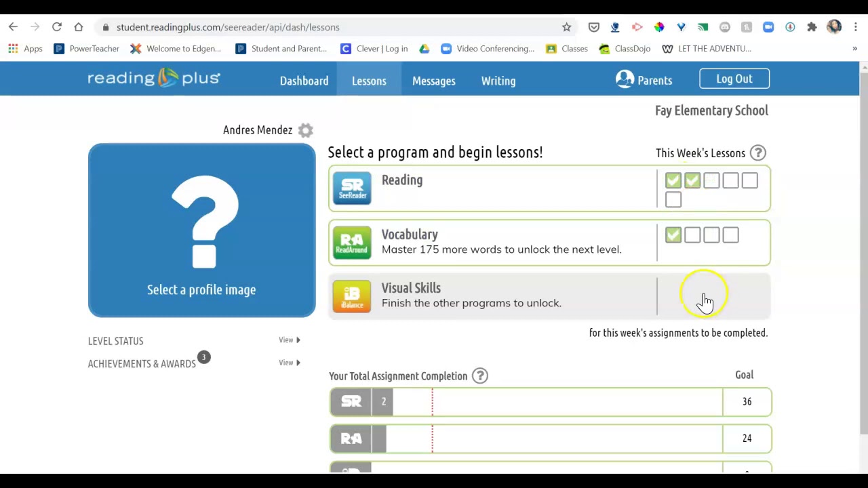Screen dimensions: 868x488
Task: Open the Extensions puzzle piece menu
Action: pyautogui.click(x=812, y=27)
